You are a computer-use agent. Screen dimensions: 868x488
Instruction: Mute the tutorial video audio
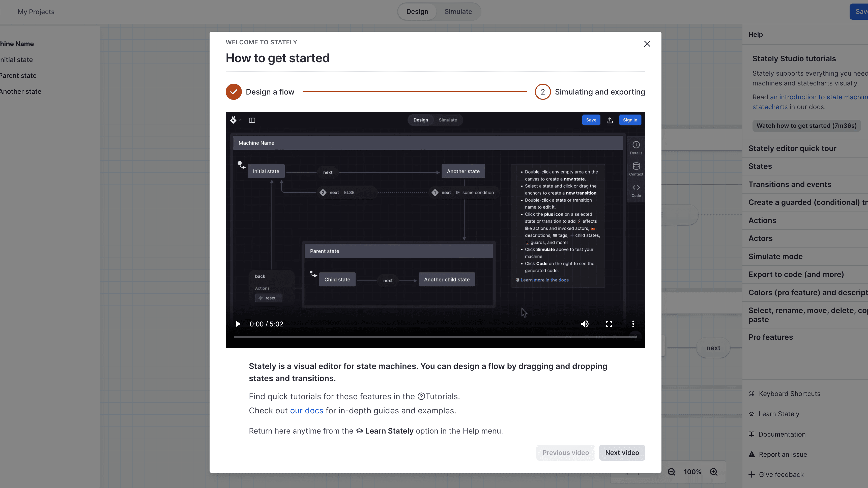(x=585, y=324)
